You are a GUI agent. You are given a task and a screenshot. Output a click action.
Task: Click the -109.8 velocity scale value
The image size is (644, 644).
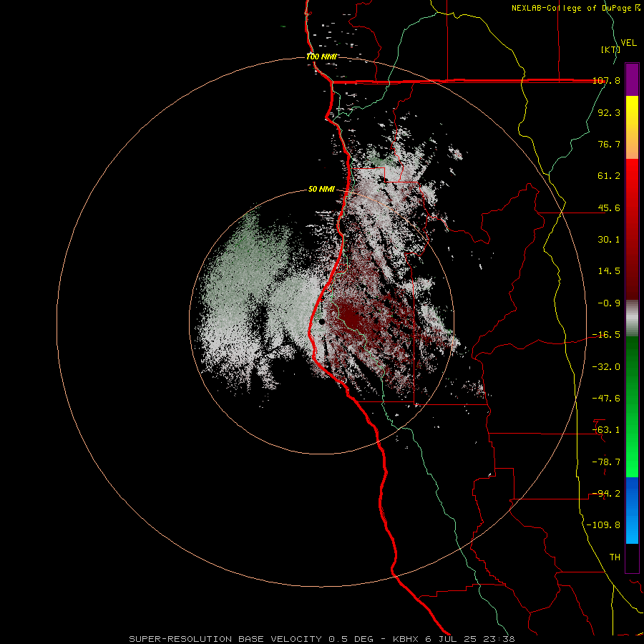pyautogui.click(x=603, y=525)
